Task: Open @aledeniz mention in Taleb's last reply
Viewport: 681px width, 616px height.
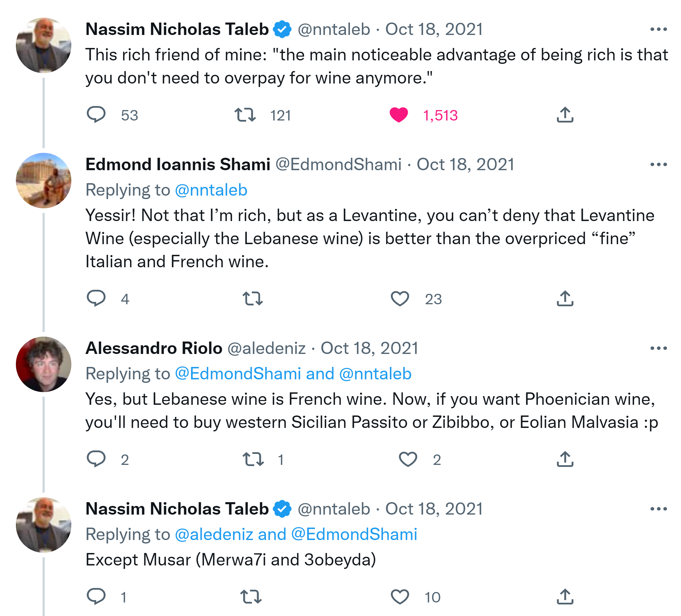Action: [214, 534]
